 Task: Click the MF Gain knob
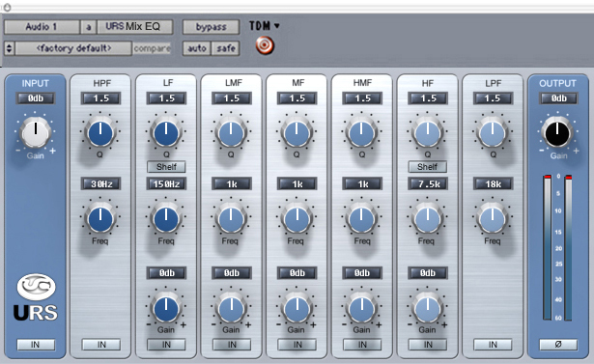point(297,309)
